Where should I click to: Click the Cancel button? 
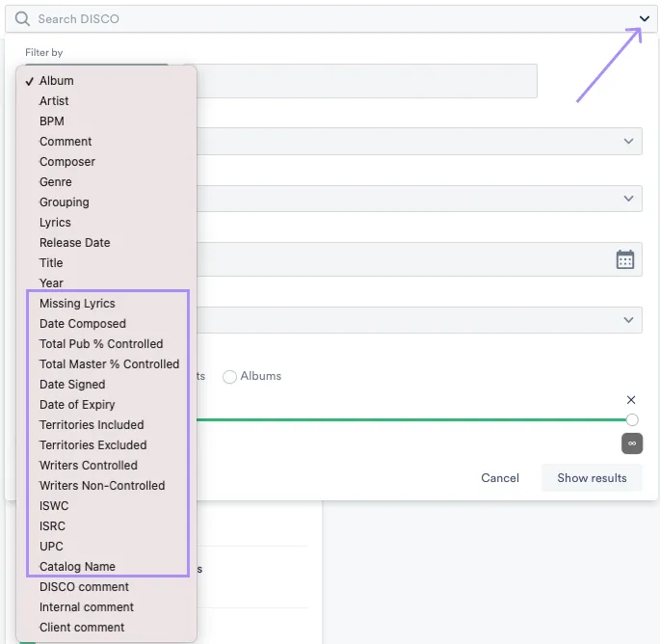[500, 478]
